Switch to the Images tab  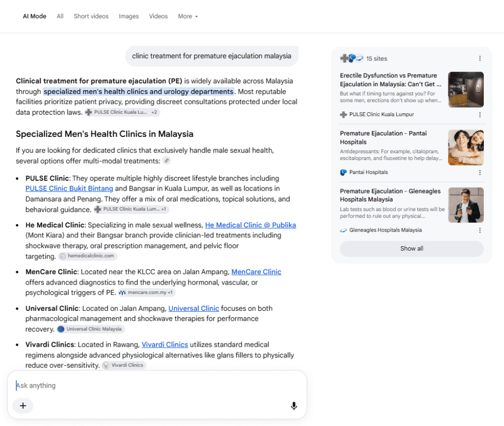128,16
